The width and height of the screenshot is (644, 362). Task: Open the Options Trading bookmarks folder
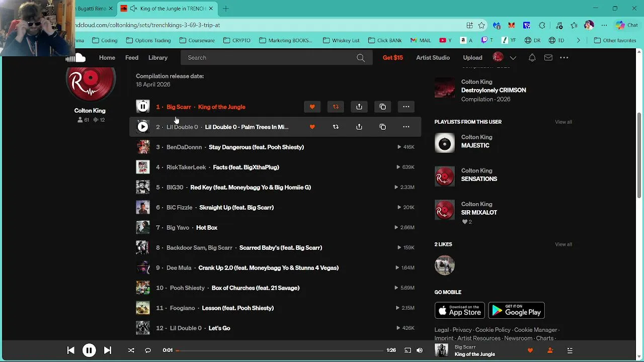[148, 40]
